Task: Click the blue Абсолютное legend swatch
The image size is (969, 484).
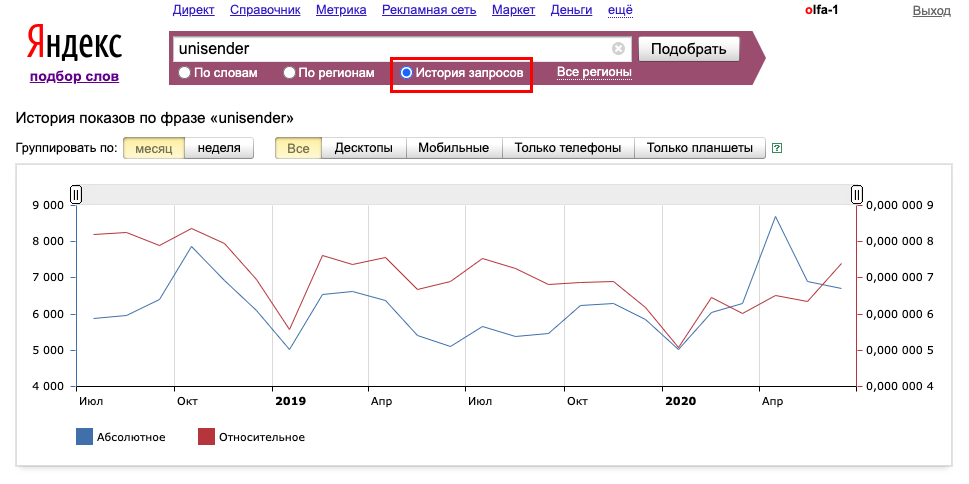Action: point(85,437)
